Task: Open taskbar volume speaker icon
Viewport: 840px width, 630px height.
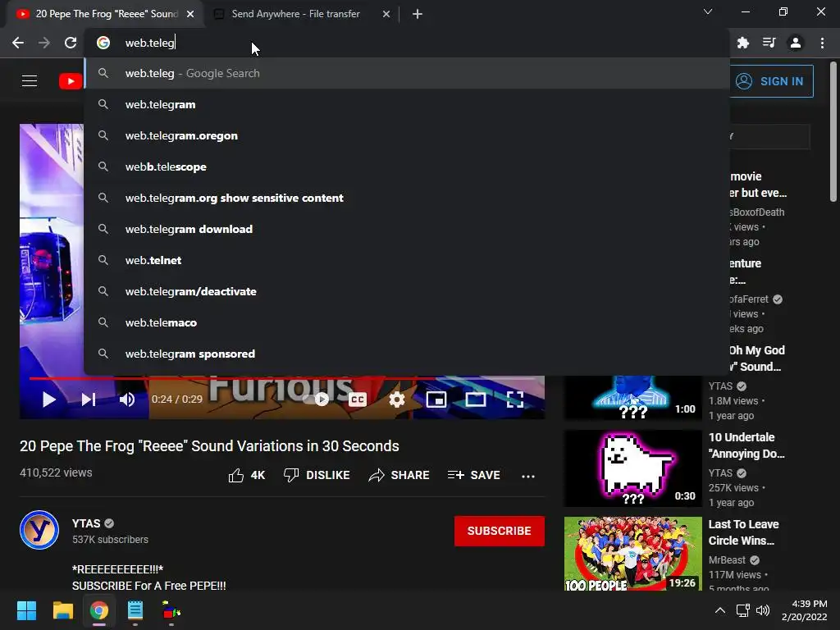Action: pyautogui.click(x=763, y=610)
